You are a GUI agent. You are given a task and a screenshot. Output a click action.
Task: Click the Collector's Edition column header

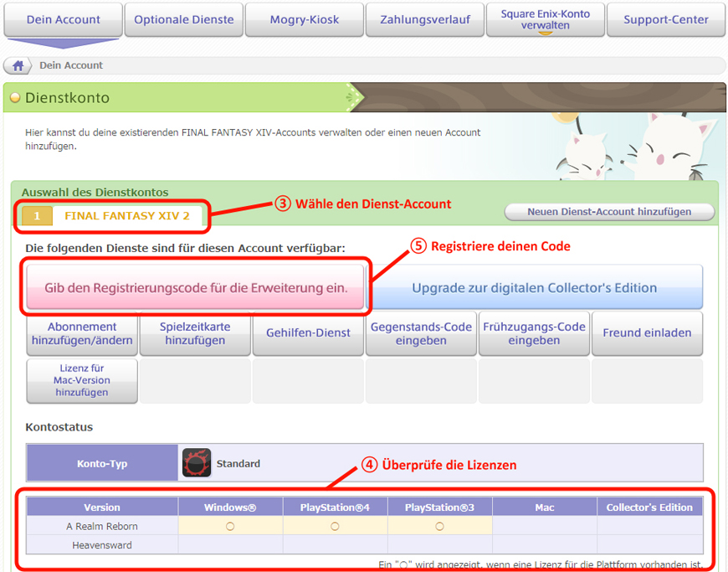pos(649,507)
